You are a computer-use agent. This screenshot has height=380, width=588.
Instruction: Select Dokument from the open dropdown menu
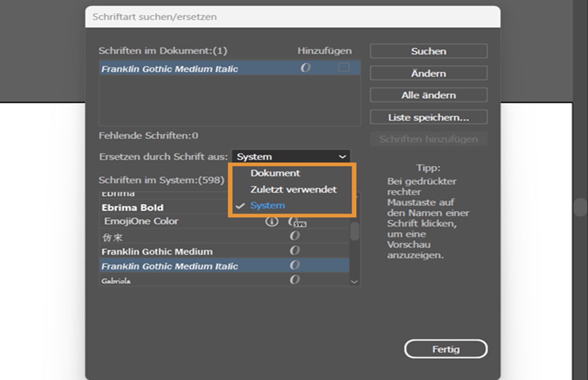coord(275,173)
